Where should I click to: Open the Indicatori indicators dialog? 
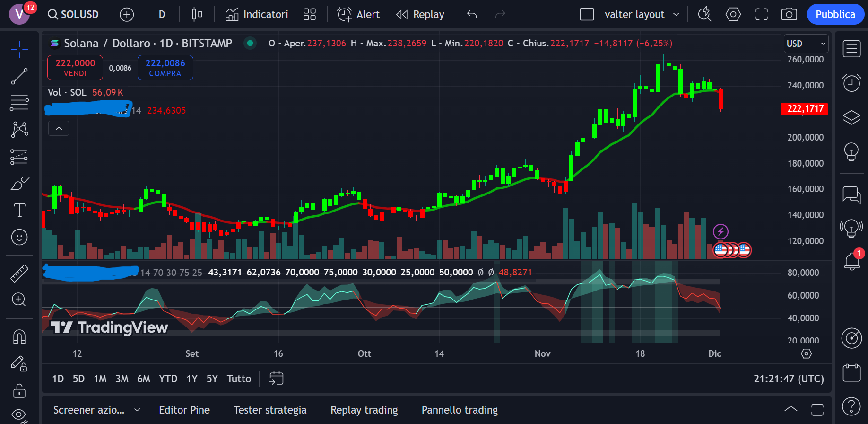257,15
